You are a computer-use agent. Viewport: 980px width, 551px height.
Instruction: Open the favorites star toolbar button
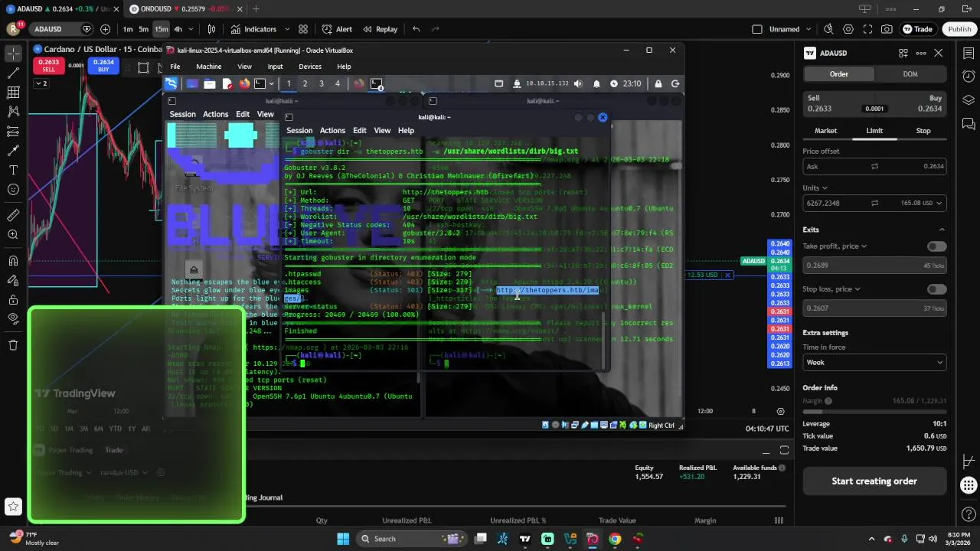point(13,506)
